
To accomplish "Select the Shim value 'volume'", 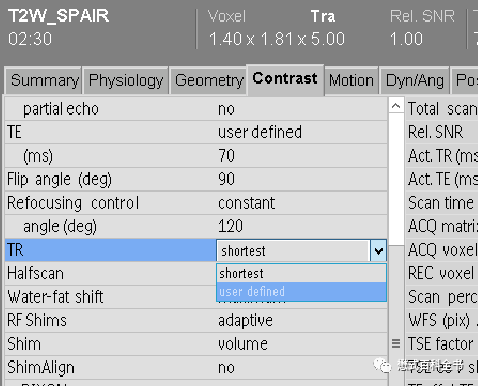I will click(x=243, y=344).
